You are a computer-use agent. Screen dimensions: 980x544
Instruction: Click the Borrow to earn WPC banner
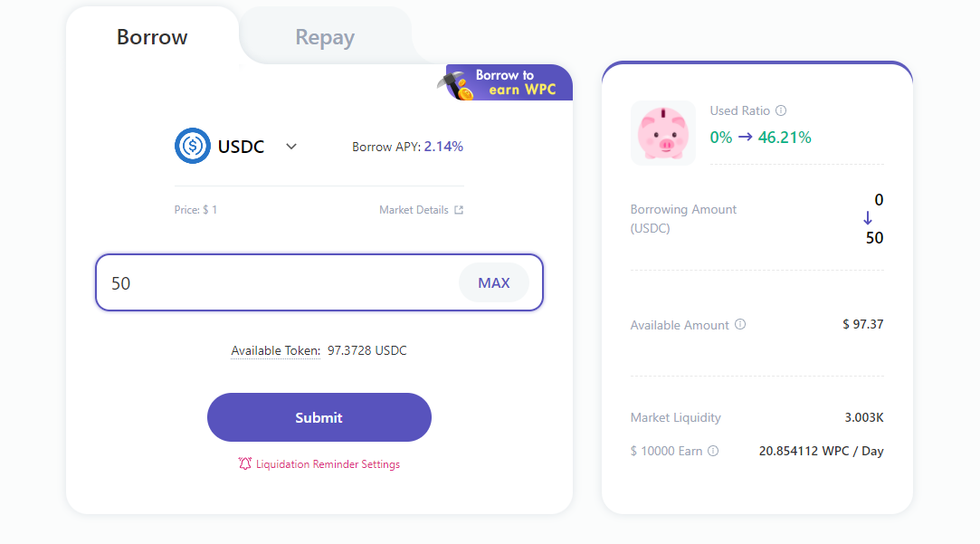505,82
